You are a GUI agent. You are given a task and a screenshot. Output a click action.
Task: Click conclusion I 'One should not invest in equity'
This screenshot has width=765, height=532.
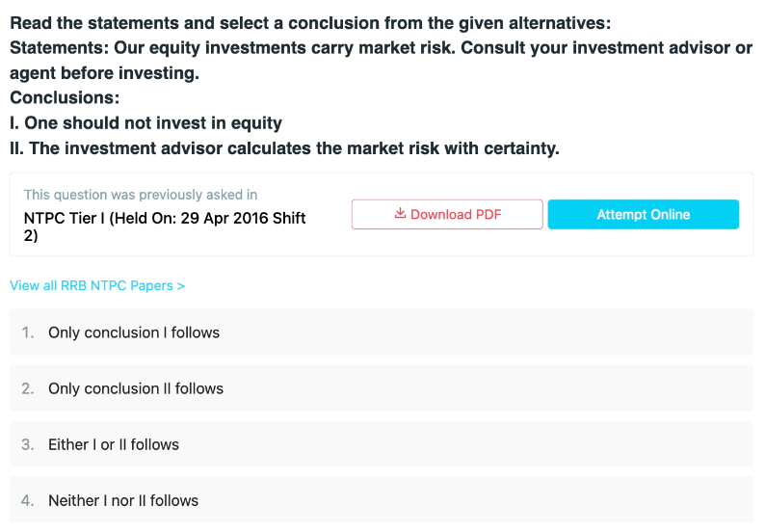(145, 123)
